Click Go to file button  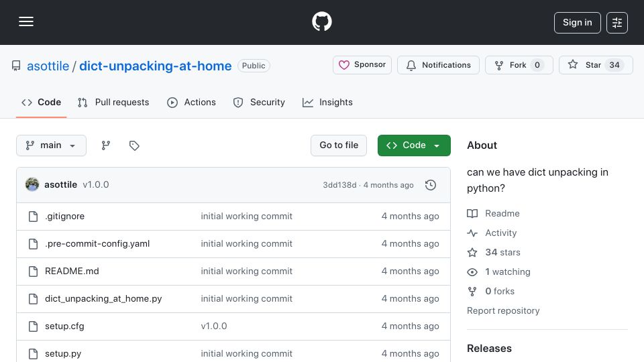[x=339, y=145]
